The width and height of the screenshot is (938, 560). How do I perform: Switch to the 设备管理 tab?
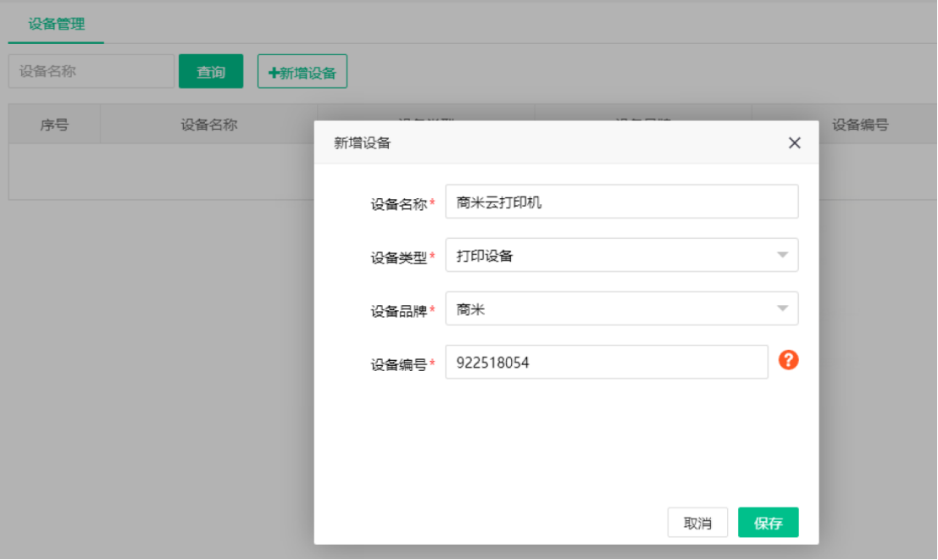[x=56, y=25]
